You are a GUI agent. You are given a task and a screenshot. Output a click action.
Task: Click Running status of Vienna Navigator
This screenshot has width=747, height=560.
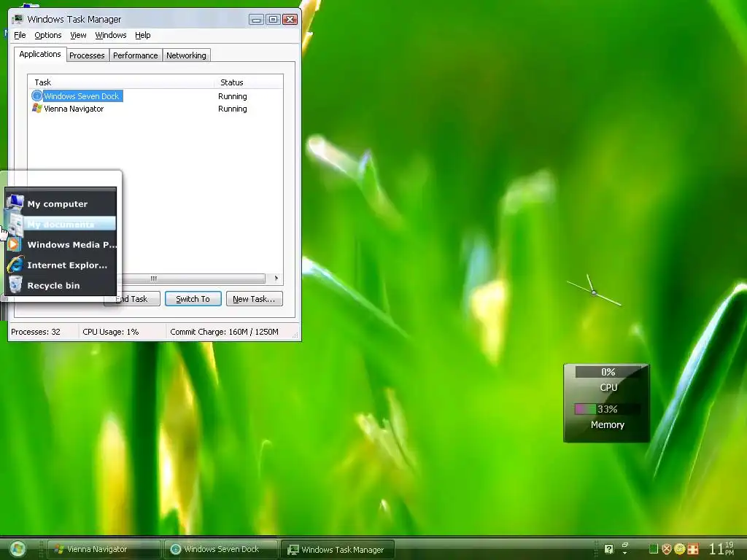pos(233,109)
